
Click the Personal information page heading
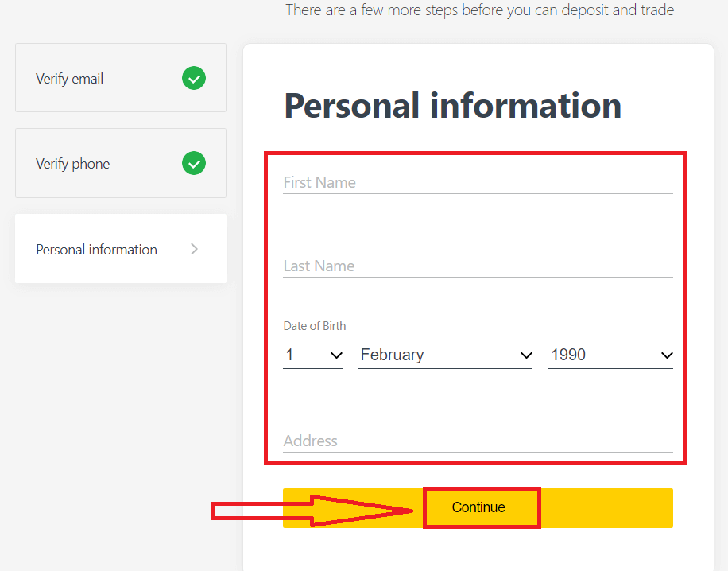453,106
